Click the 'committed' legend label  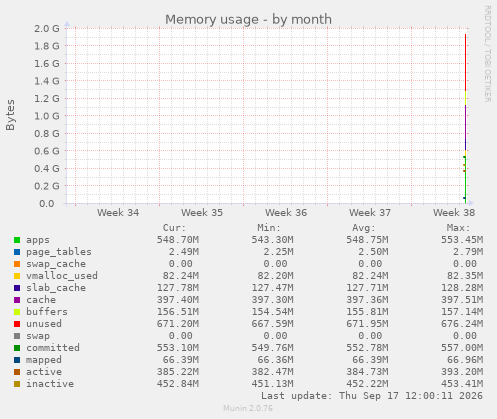(53, 348)
